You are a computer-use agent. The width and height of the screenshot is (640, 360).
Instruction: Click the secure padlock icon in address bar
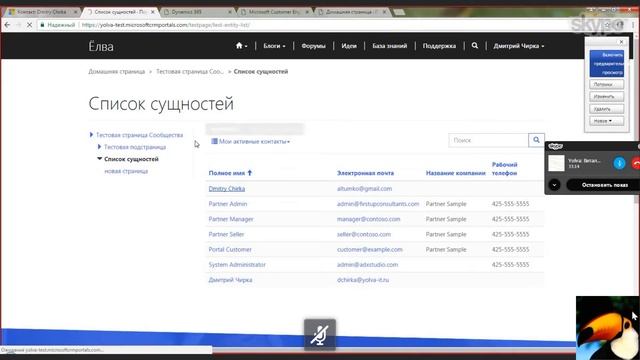coord(42,25)
